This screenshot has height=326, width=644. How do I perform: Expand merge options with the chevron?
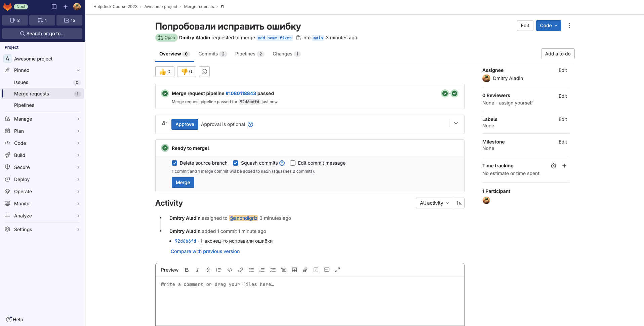(456, 123)
